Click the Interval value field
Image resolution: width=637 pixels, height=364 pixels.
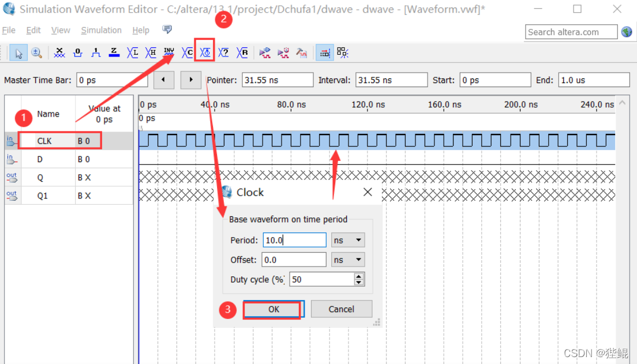point(392,80)
